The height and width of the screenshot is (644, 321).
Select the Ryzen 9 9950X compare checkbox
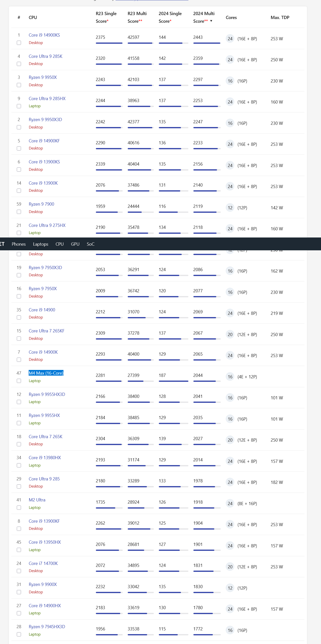[19, 85]
